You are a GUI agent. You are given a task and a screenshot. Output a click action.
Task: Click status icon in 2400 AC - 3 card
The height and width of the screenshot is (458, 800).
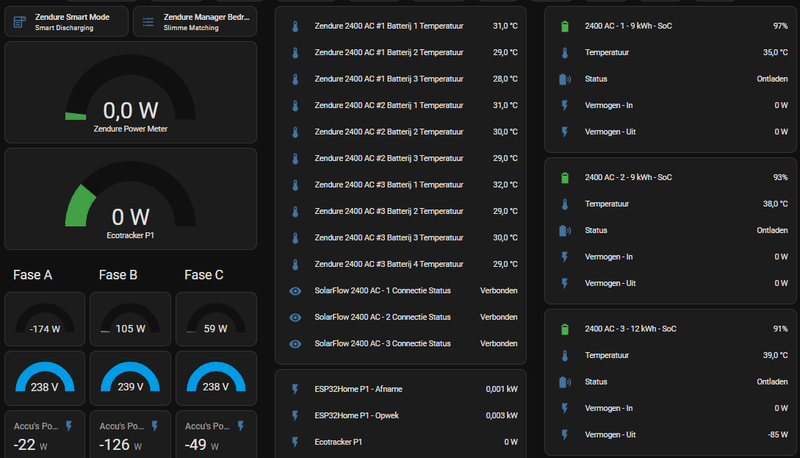pos(565,383)
